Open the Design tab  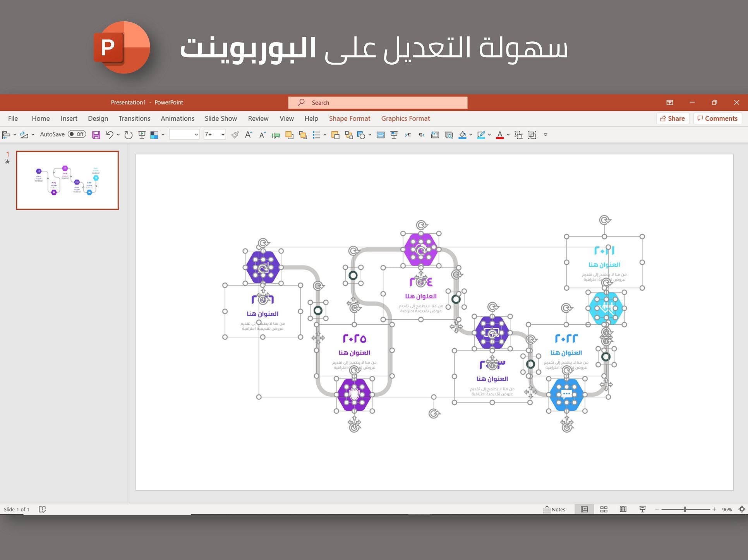(x=98, y=118)
